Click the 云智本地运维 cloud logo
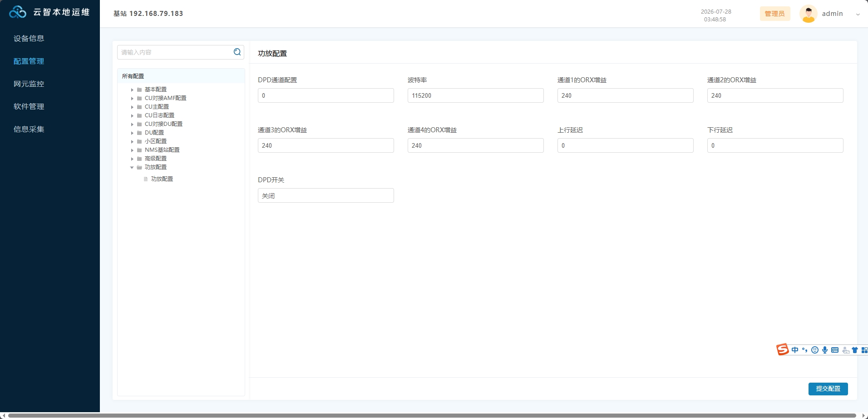 point(18,12)
